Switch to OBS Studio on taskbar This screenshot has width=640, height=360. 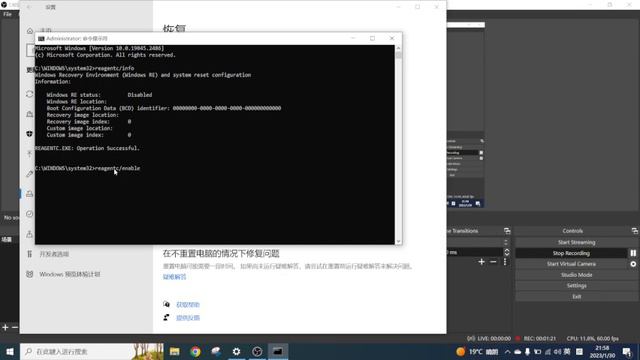click(x=257, y=351)
